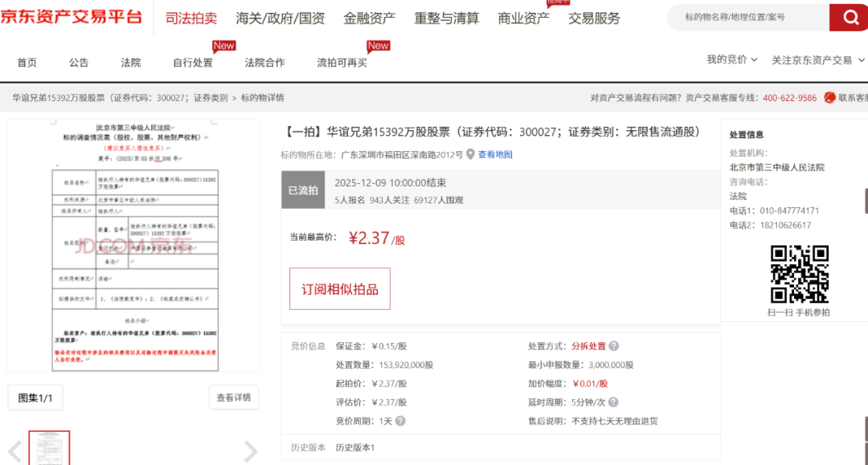
Task: Select the document thumbnail in gallery strip
Action: (49, 448)
